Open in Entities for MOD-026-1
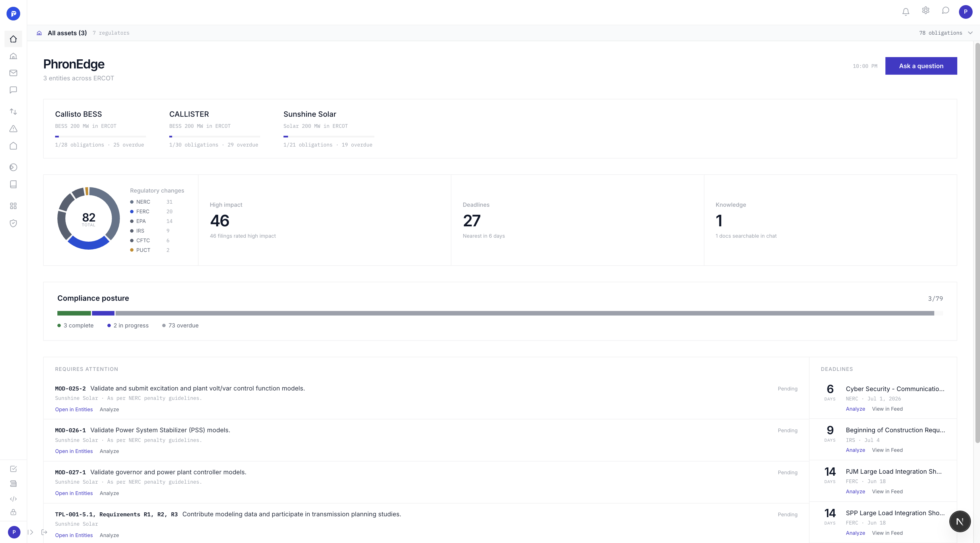 [74, 451]
